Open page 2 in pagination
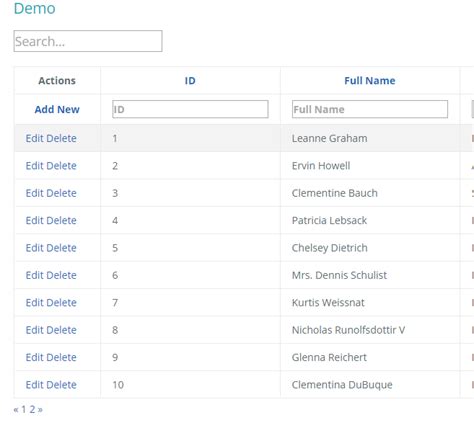 click(32, 409)
